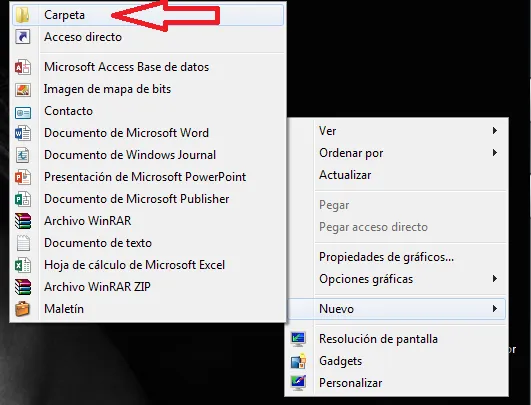Click the PowerPoint presentation icon
The width and height of the screenshot is (531, 405).
(23, 177)
